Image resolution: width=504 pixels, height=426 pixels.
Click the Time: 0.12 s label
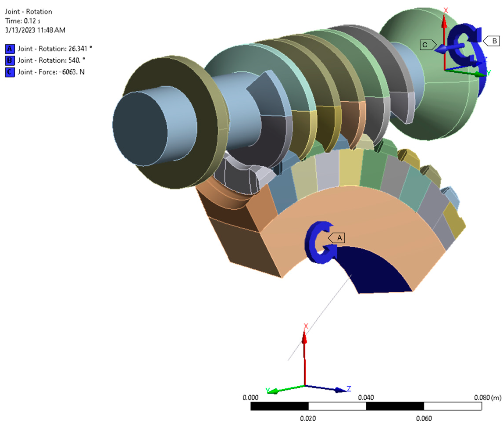(x=23, y=21)
